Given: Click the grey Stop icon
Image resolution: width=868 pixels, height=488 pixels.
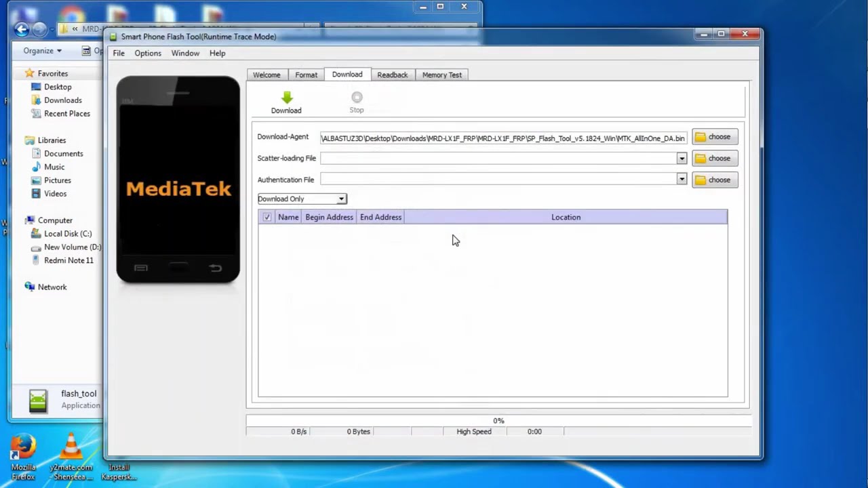Looking at the screenshot, I should [x=357, y=98].
